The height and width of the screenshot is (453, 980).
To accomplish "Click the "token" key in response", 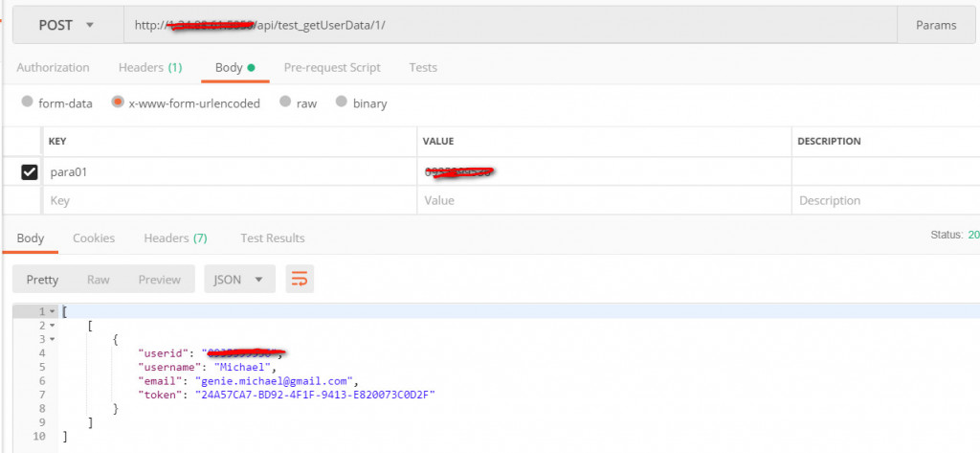I will click(160, 395).
